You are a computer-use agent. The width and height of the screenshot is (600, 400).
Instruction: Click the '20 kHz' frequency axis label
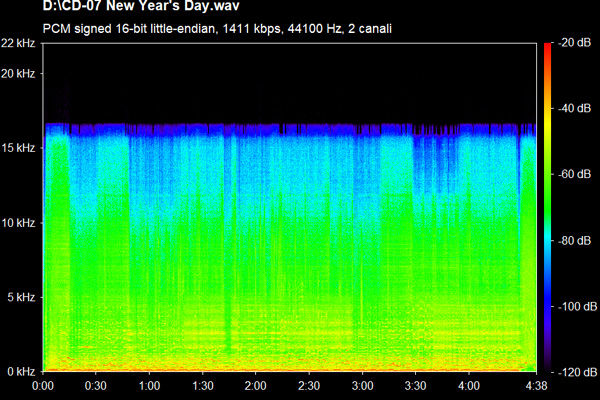click(x=18, y=73)
